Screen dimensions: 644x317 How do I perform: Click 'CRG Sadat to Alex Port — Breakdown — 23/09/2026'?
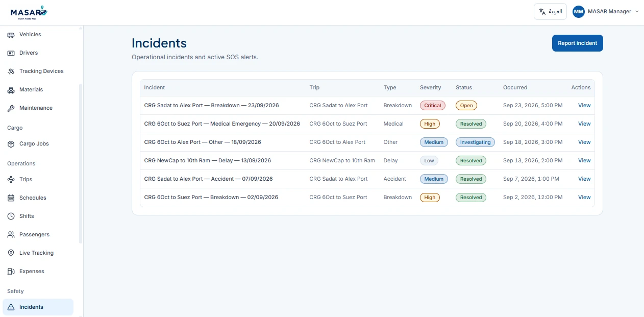pos(211,106)
